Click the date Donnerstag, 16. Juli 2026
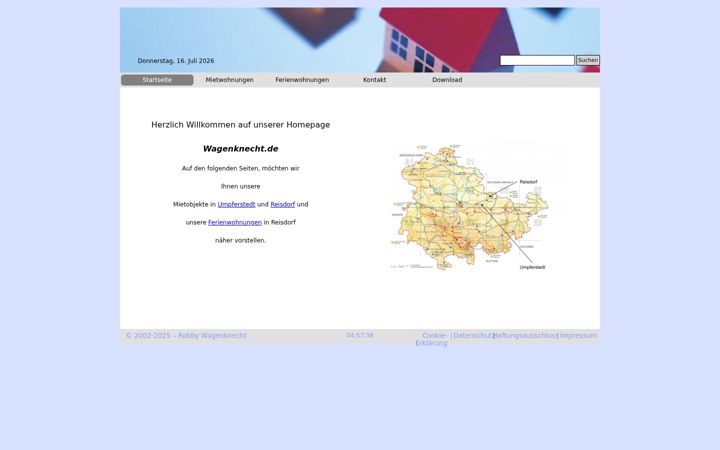 [176, 61]
